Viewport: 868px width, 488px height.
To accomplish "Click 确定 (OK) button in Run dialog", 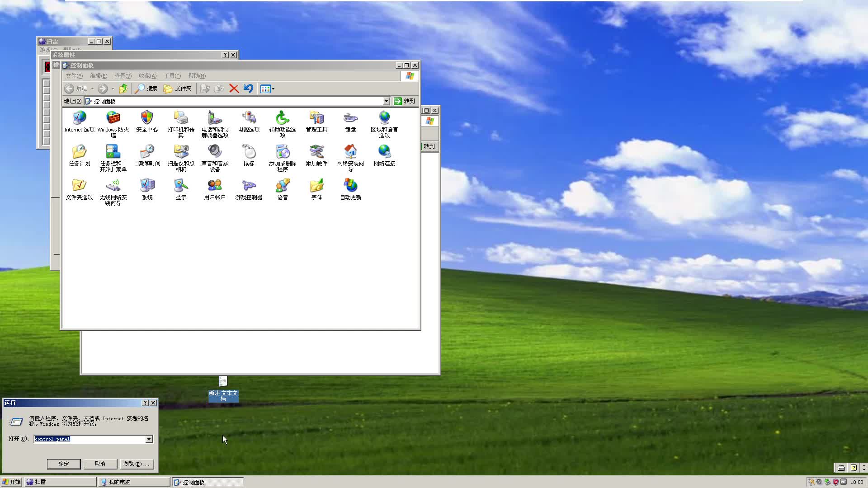I will tap(64, 464).
